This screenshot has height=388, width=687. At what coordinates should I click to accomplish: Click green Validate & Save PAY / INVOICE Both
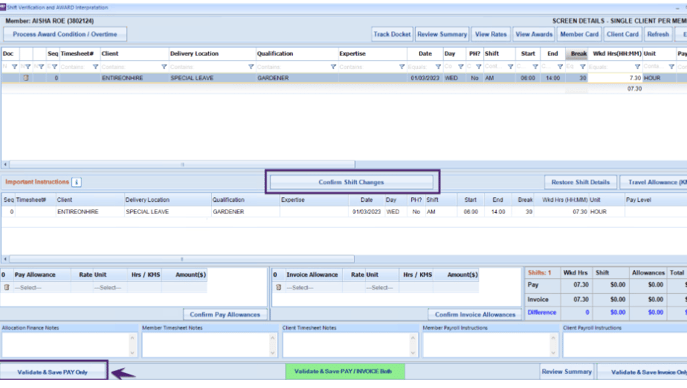[344, 371]
